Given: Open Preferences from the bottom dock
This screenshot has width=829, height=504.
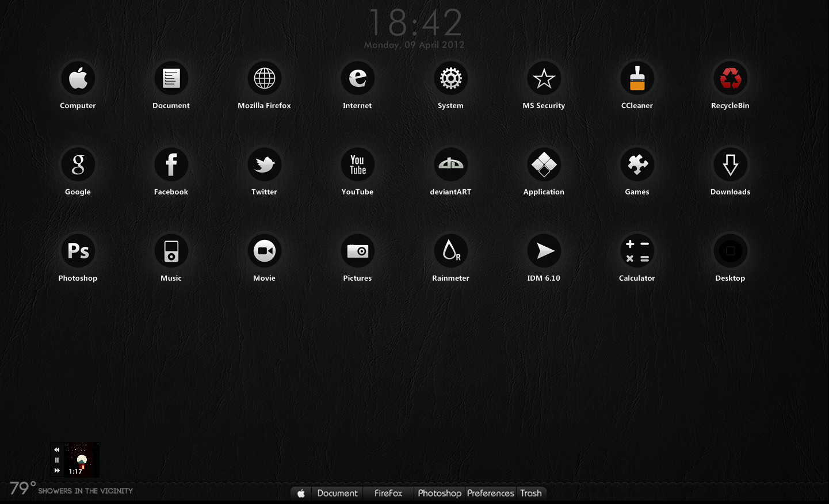Looking at the screenshot, I should coord(490,493).
